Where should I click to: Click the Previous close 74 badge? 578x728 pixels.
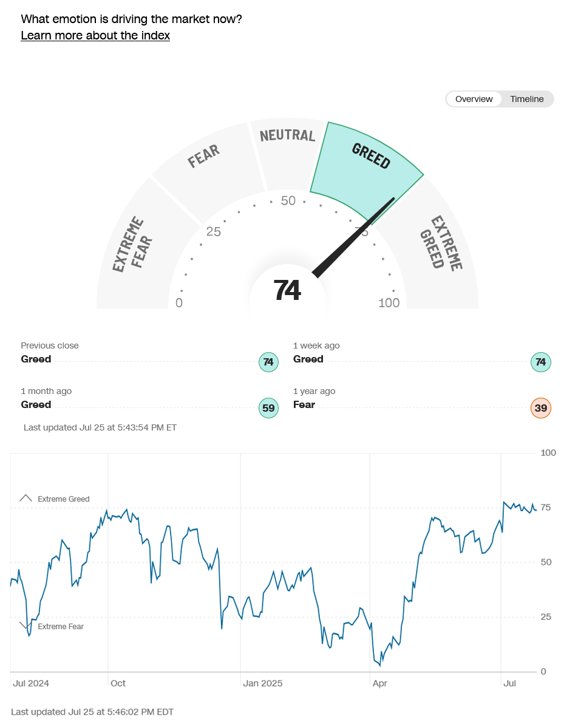pyautogui.click(x=268, y=362)
